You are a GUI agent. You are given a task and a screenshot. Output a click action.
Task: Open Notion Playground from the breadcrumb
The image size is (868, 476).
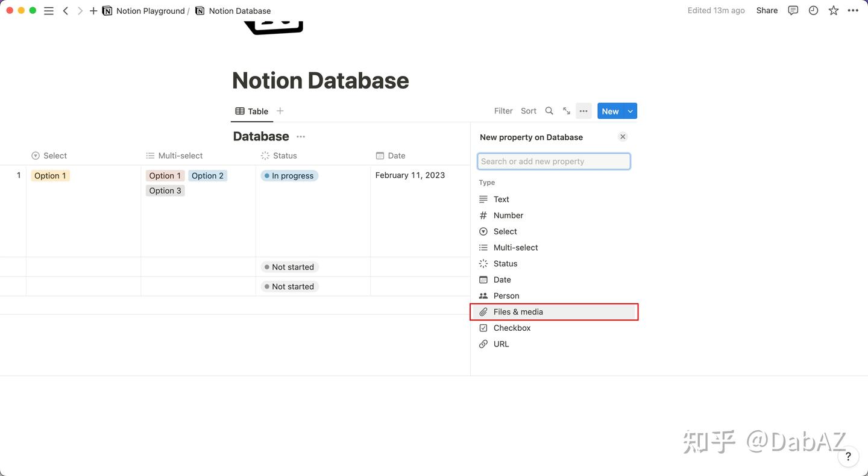tap(150, 10)
